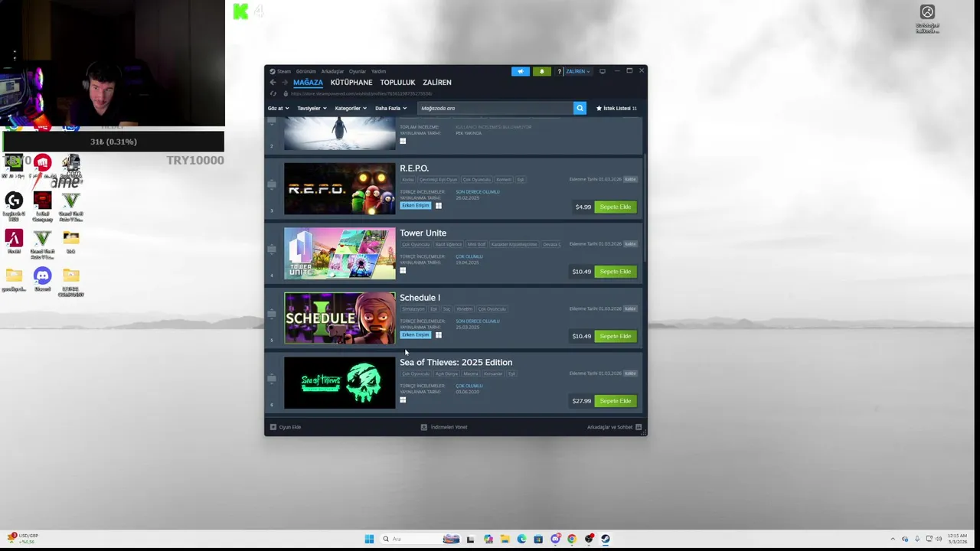Click the İndirmeleri Yönet download icon

pos(424,427)
